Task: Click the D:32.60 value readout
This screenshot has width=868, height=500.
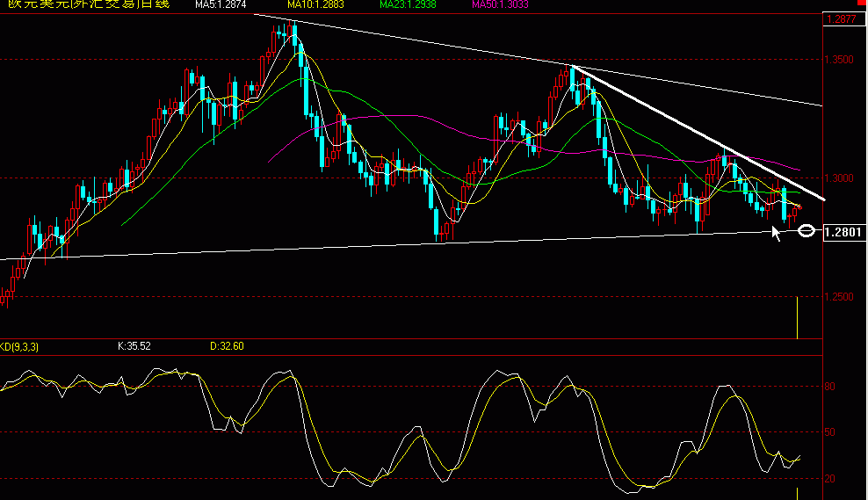Action: (227, 346)
